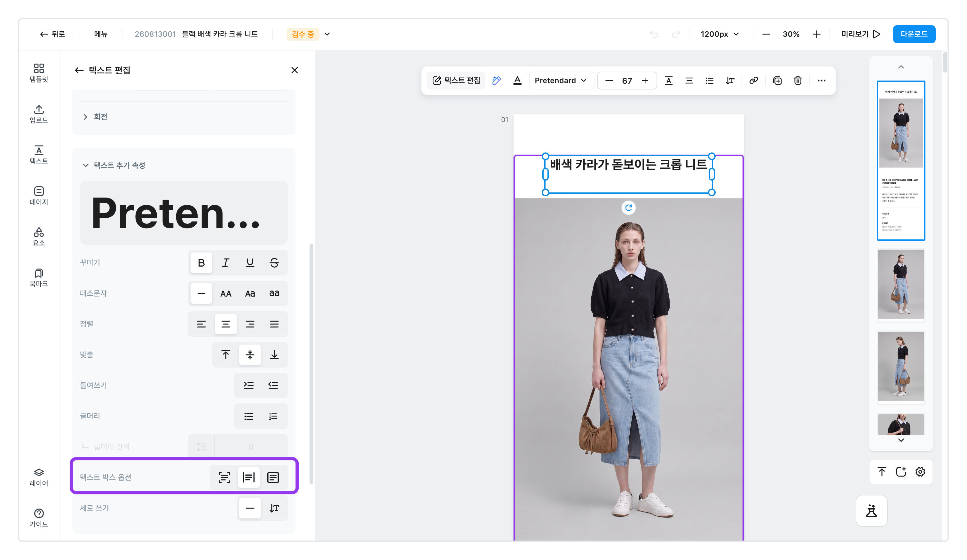Open the 레이어 layers panel

(x=39, y=477)
